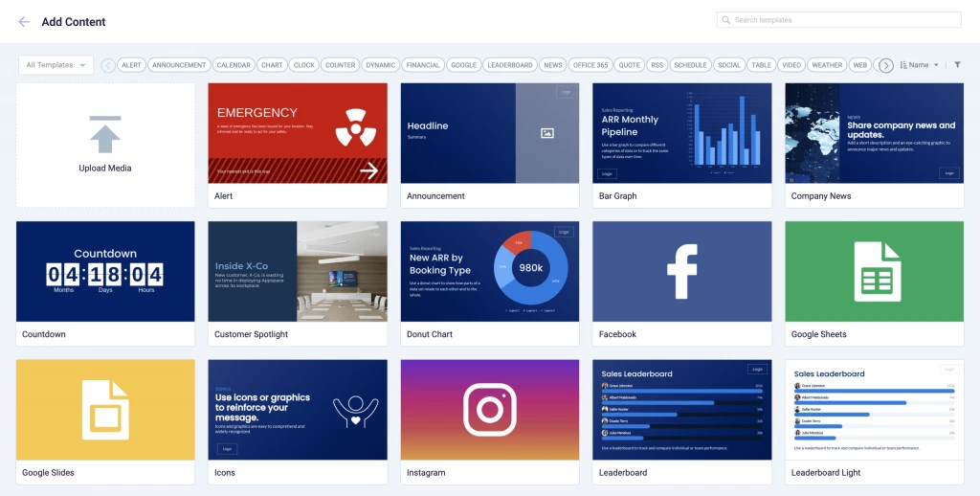980x496 pixels.
Task: Filter by CLOCK tag
Action: pos(303,65)
